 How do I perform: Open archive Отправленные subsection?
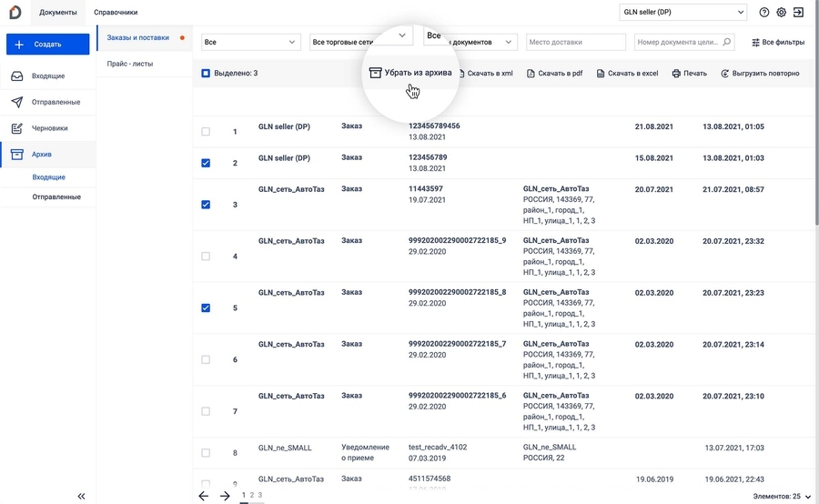click(x=56, y=197)
